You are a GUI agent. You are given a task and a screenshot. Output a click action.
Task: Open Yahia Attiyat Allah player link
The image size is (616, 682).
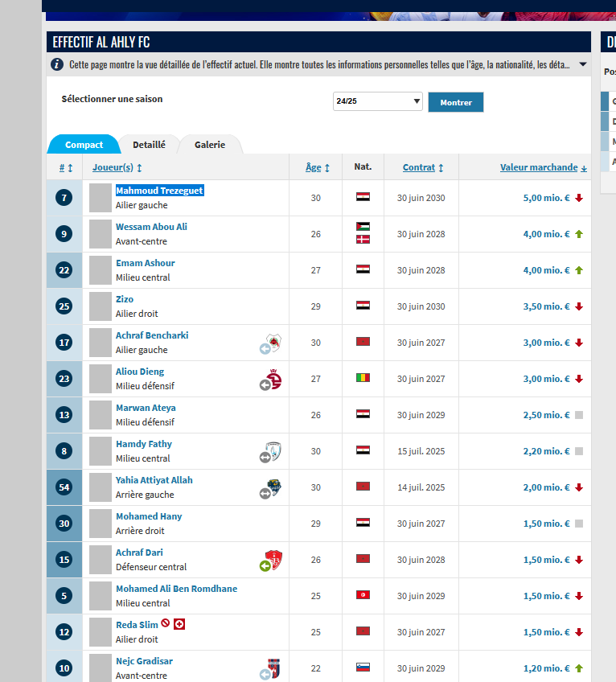[154, 480]
